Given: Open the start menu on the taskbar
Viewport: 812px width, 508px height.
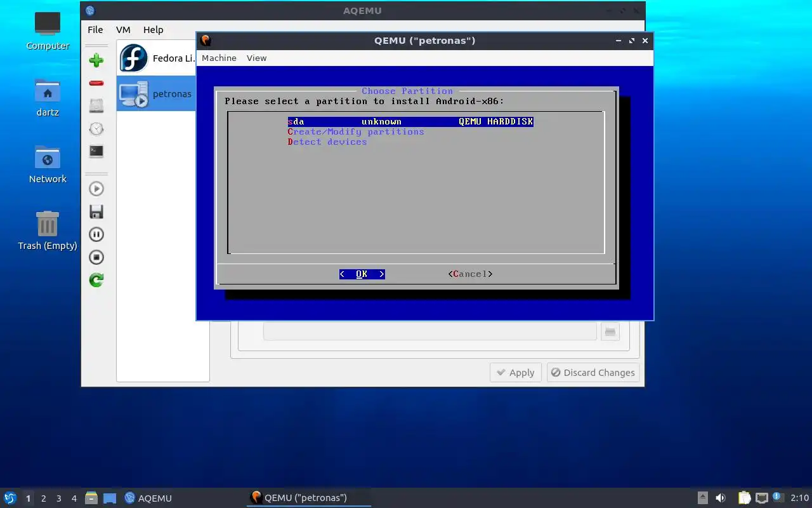Looking at the screenshot, I should 10,498.
